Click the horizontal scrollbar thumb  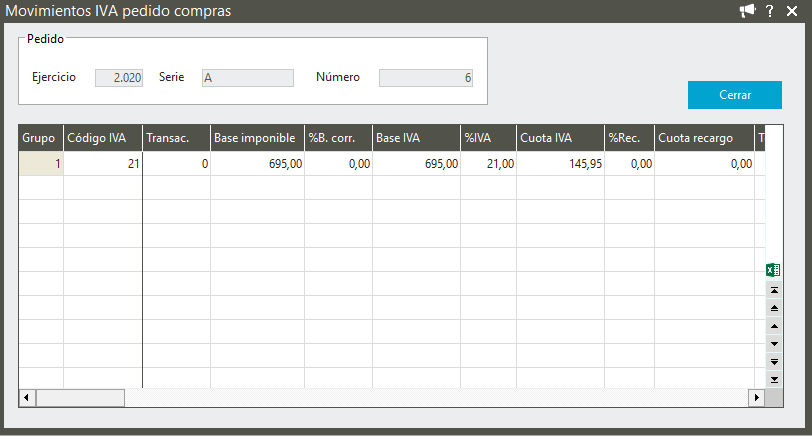click(80, 398)
